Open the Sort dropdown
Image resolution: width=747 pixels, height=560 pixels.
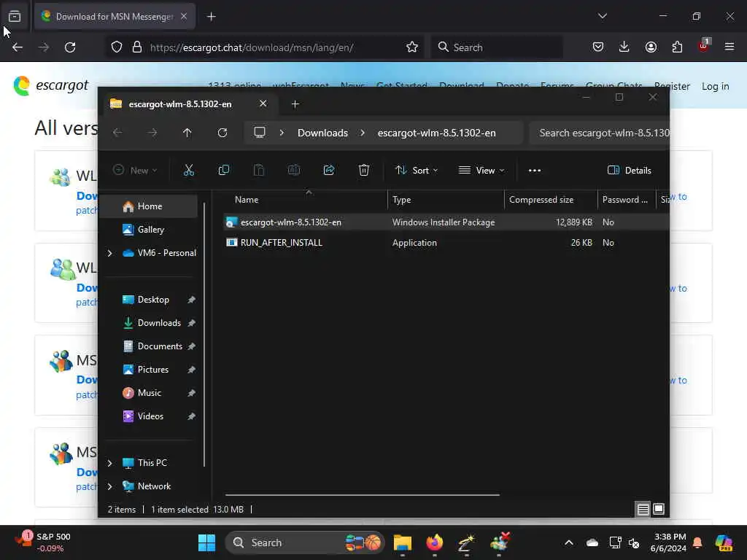pos(417,171)
